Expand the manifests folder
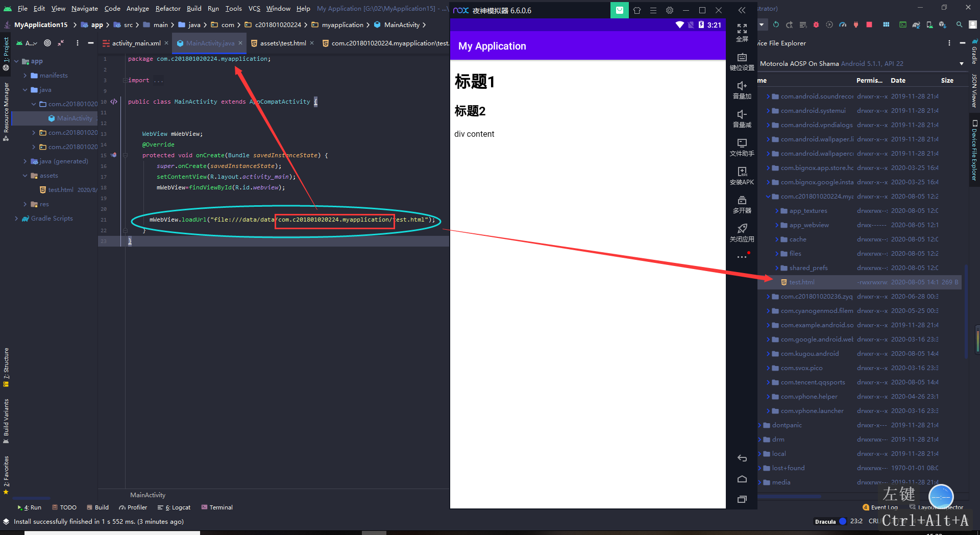 [x=25, y=76]
